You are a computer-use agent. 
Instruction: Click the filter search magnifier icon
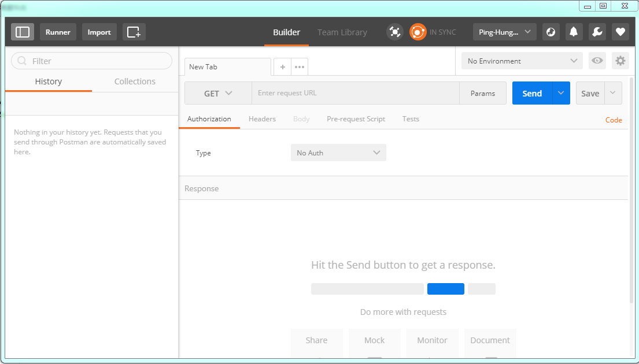point(22,61)
